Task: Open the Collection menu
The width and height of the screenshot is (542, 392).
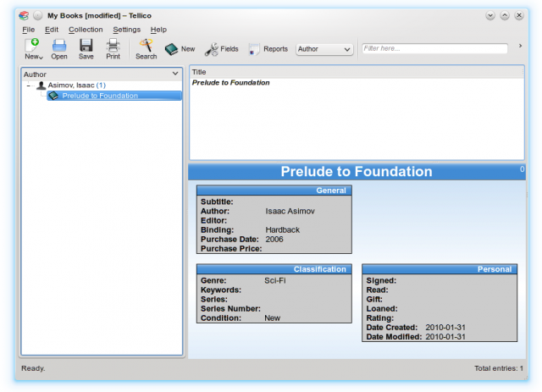Action: click(x=86, y=30)
